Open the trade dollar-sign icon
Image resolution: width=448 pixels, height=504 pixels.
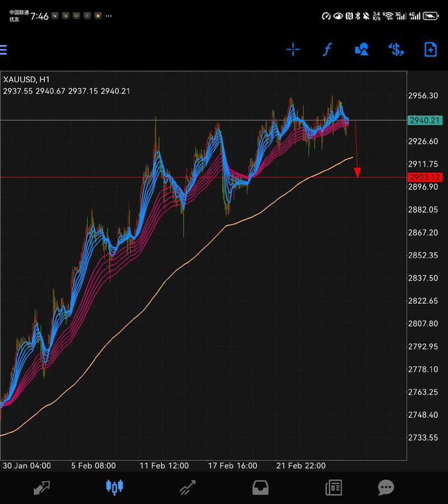point(396,50)
